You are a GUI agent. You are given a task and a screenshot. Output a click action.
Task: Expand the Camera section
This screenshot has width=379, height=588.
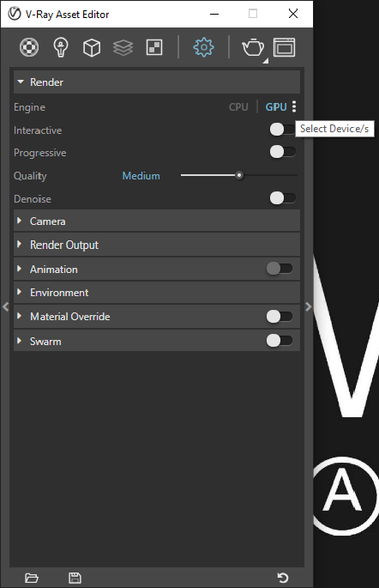(157, 221)
